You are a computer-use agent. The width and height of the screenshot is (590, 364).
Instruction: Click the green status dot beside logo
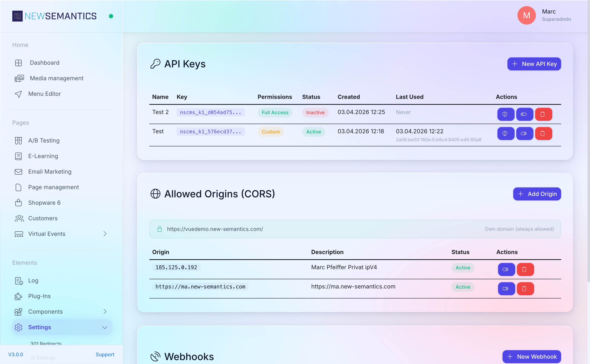click(x=111, y=16)
